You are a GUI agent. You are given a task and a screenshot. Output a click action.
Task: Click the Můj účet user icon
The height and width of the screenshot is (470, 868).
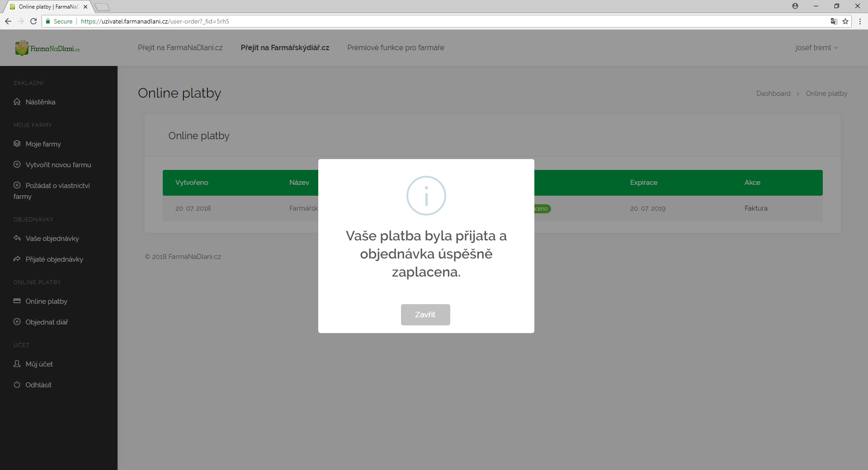(17, 364)
